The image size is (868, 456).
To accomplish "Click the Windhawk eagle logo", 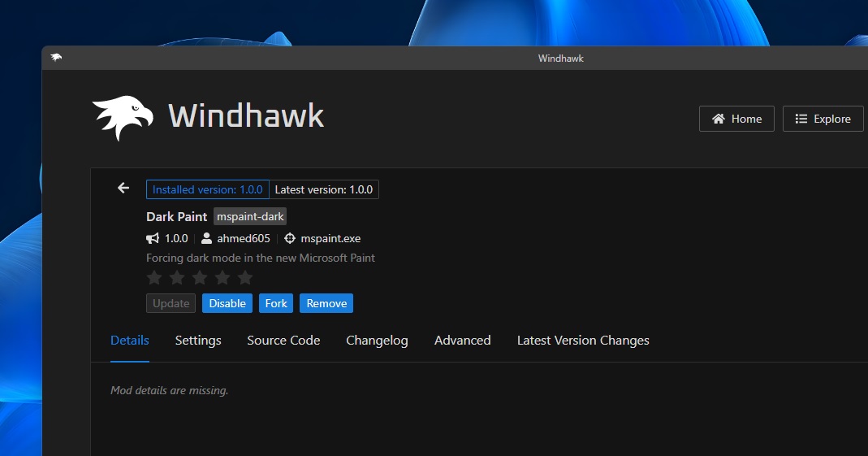I will (123, 118).
